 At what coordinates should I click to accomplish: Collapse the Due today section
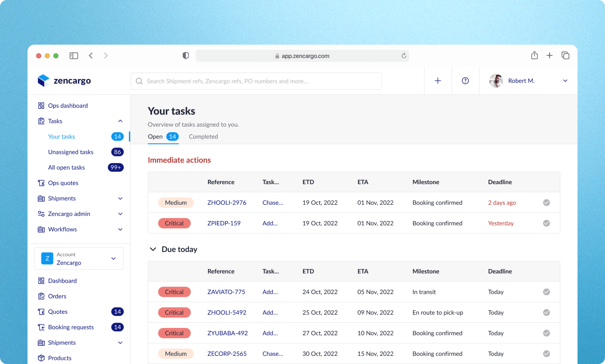(153, 249)
